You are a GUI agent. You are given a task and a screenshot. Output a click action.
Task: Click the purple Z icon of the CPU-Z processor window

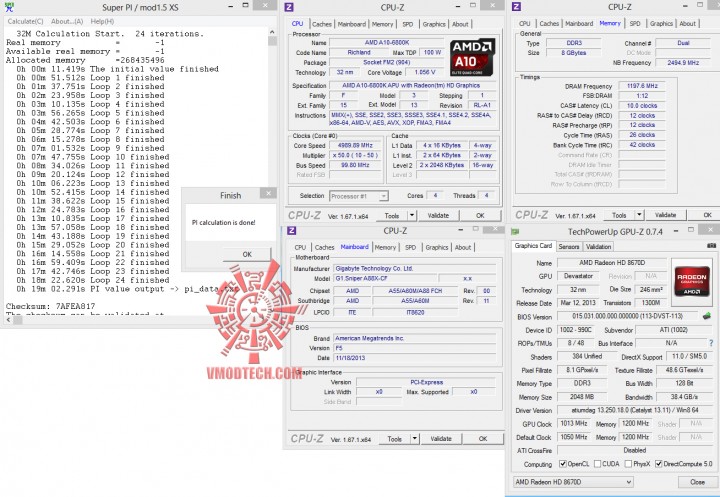289,7
